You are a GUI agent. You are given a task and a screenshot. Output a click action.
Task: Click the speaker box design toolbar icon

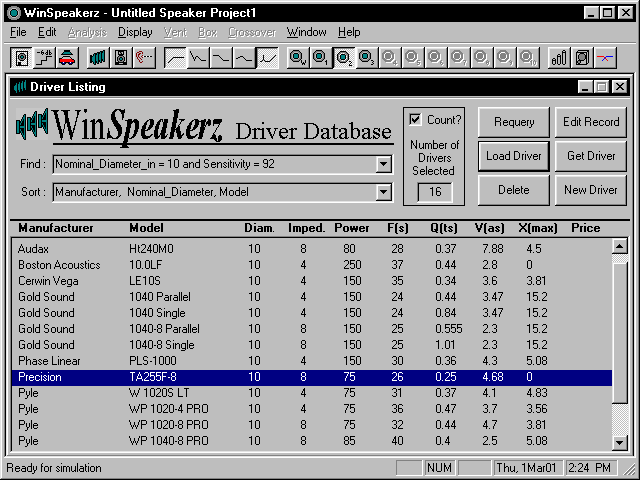click(21, 58)
